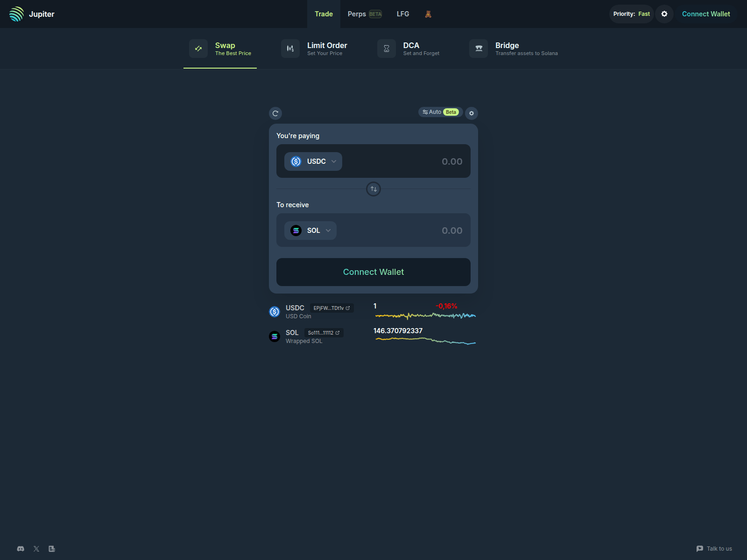The image size is (747, 560).
Task: Click the Talk to us chat icon
Action: 700,549
